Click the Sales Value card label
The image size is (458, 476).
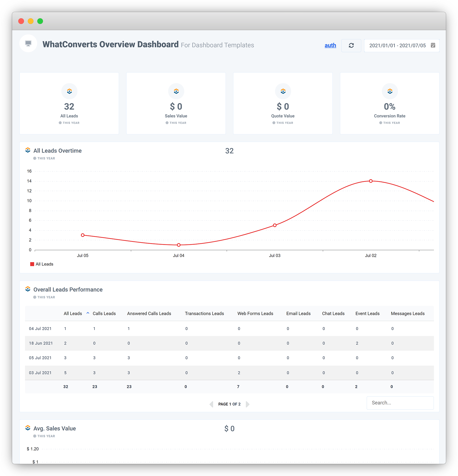coord(176,116)
